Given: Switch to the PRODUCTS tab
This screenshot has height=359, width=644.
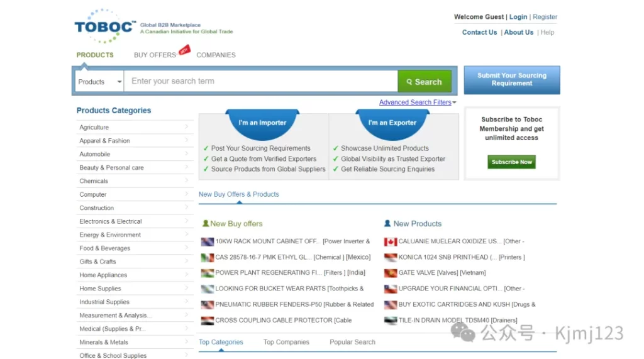Looking at the screenshot, I should (x=95, y=55).
